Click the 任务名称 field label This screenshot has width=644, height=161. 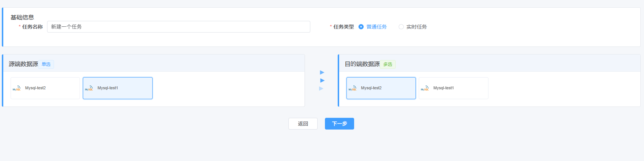coord(32,27)
